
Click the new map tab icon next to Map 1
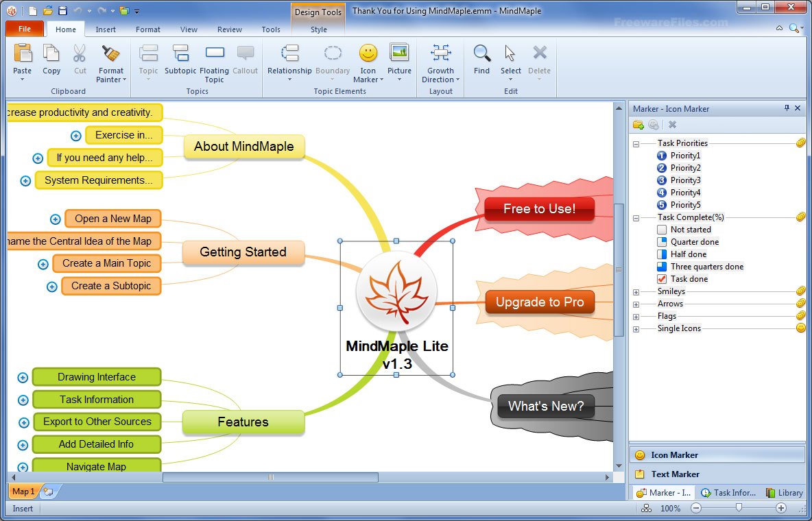(x=49, y=492)
